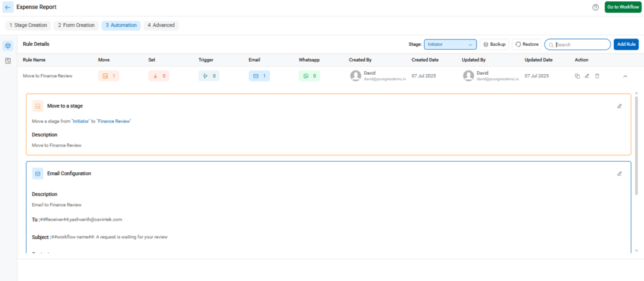Collapse the expanded rule row chevron

click(625, 76)
